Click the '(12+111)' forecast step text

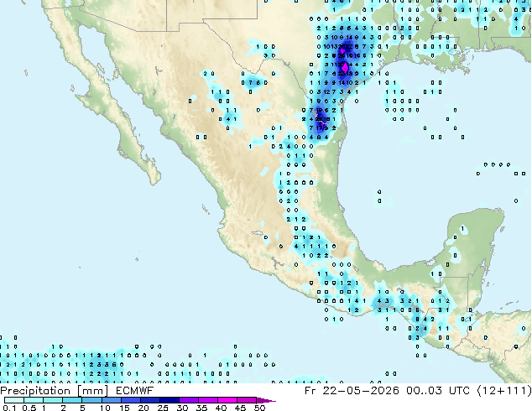point(504,391)
